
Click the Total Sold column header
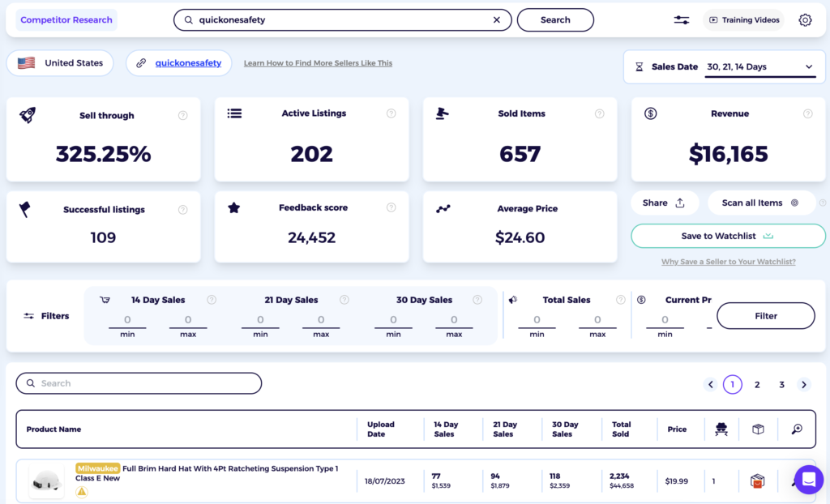(622, 429)
